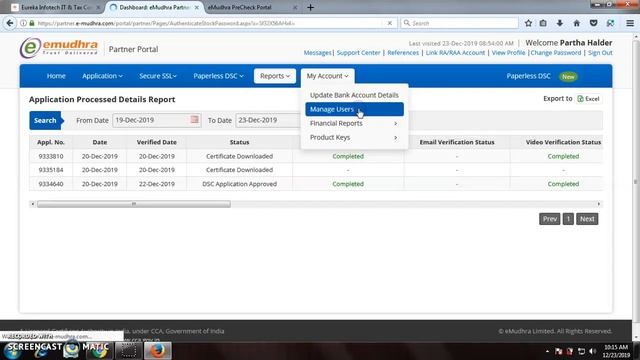Click the bookmark star icon in toolbar

[x=528, y=23]
